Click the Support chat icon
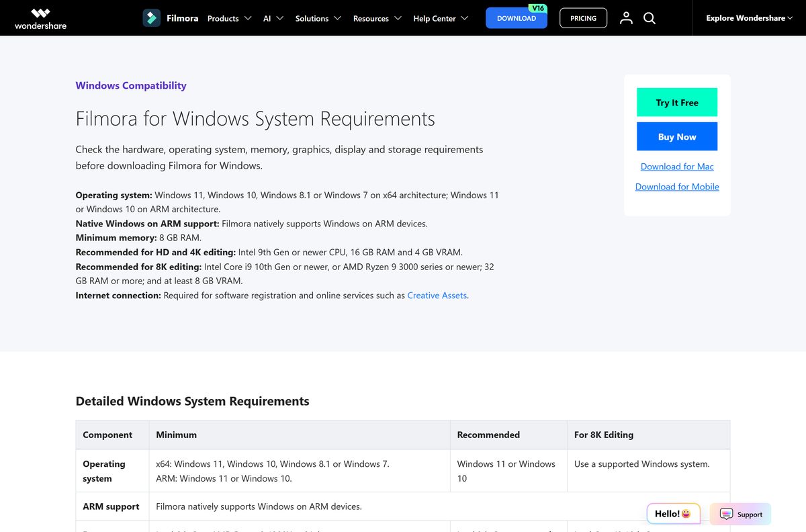The image size is (806, 532). (x=726, y=515)
